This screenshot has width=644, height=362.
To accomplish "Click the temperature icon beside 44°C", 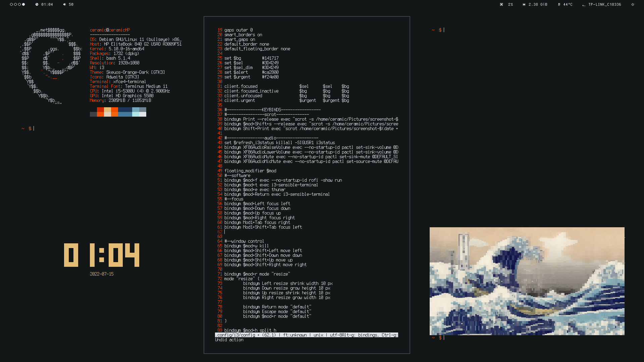I will [559, 4].
